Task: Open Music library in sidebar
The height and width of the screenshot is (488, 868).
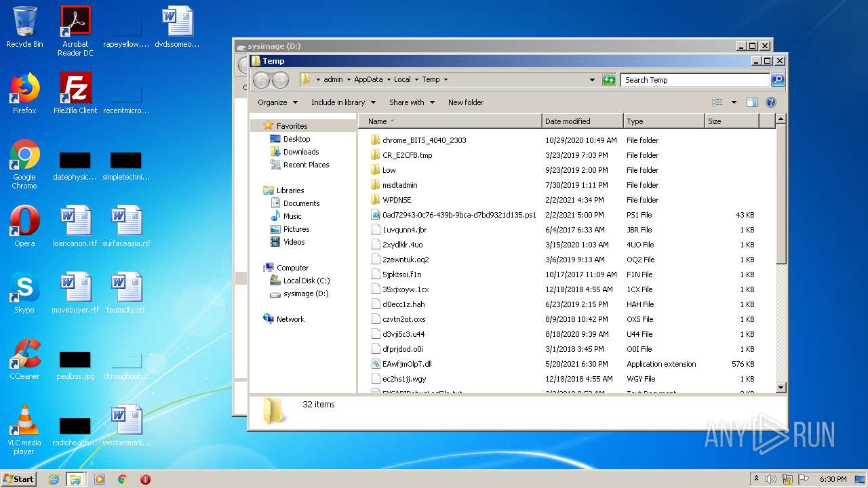Action: pyautogui.click(x=292, y=216)
